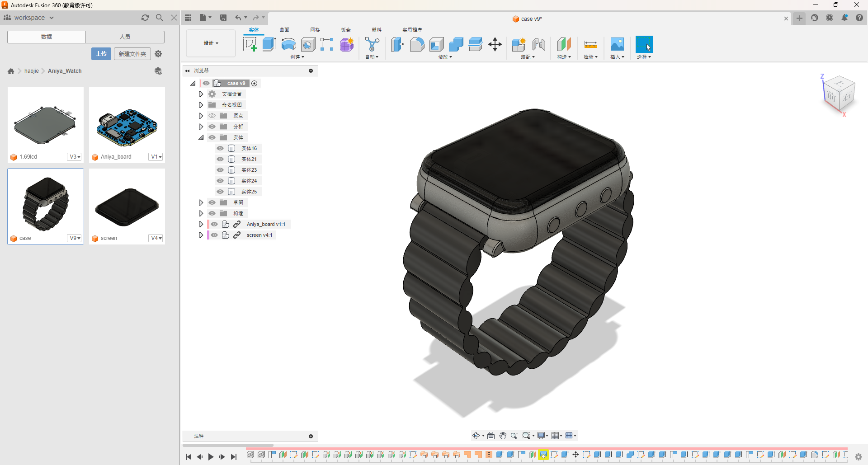This screenshot has height=465, width=868.
Task: Toggle visibility of Aniya_board v1:1 component
Action: (214, 224)
